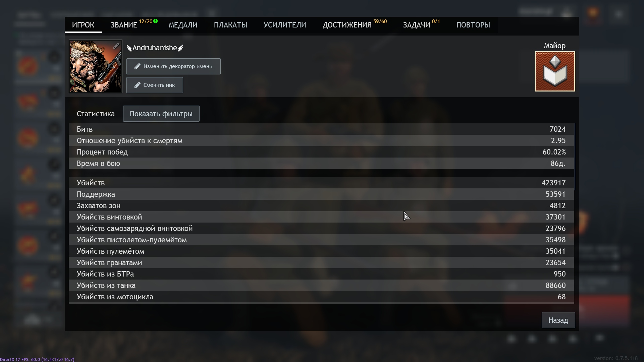Open the Звание tab

(124, 25)
